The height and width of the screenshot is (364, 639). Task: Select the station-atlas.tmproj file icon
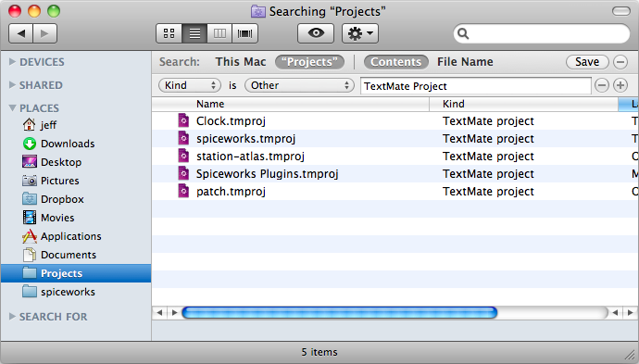(x=183, y=156)
